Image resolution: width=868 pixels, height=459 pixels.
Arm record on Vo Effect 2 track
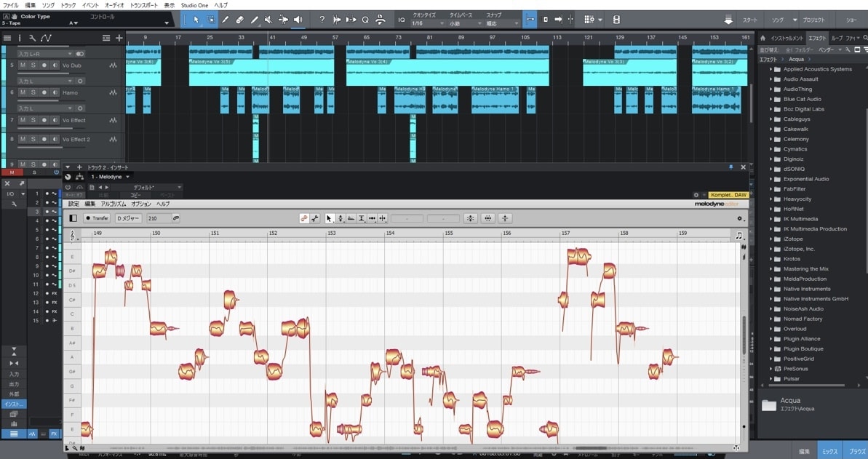pyautogui.click(x=44, y=140)
